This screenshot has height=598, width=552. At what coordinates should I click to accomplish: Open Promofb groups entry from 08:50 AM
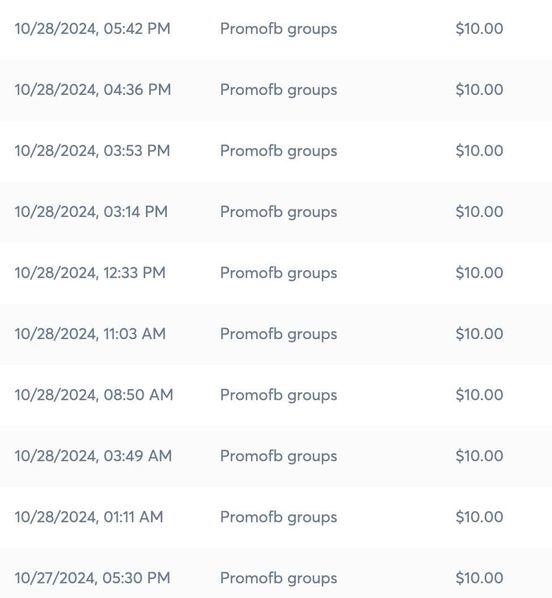tap(278, 395)
